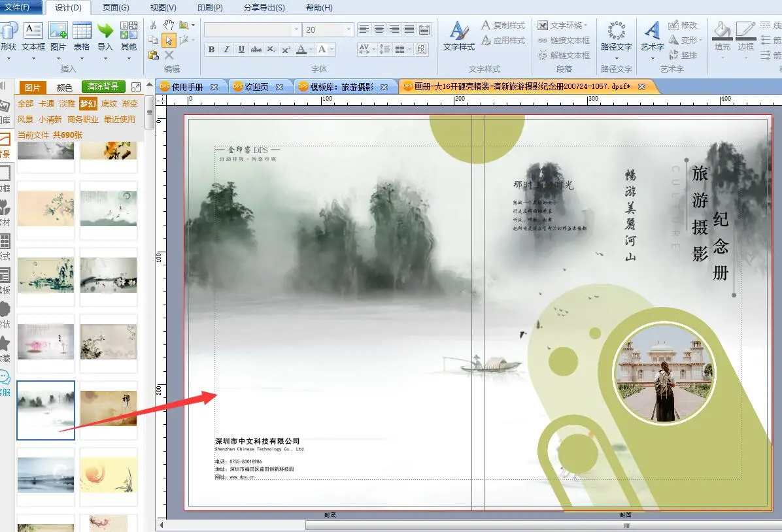Toggle strikethrough formatting
This screenshot has height=532, width=782.
256,49
